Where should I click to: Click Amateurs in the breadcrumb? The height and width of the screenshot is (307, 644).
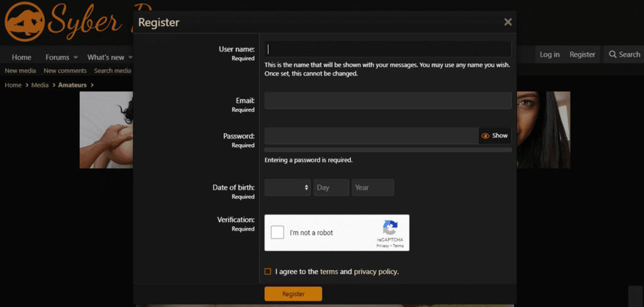pyautogui.click(x=72, y=85)
